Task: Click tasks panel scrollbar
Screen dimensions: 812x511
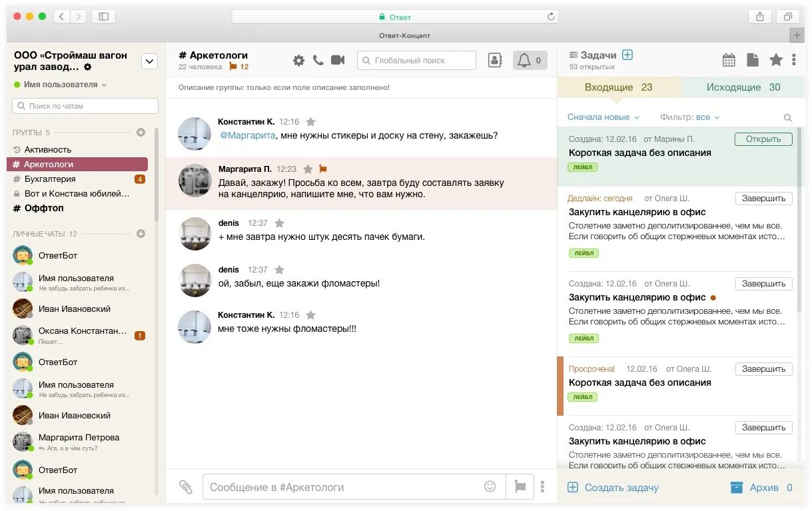Action: pyautogui.click(x=801, y=219)
